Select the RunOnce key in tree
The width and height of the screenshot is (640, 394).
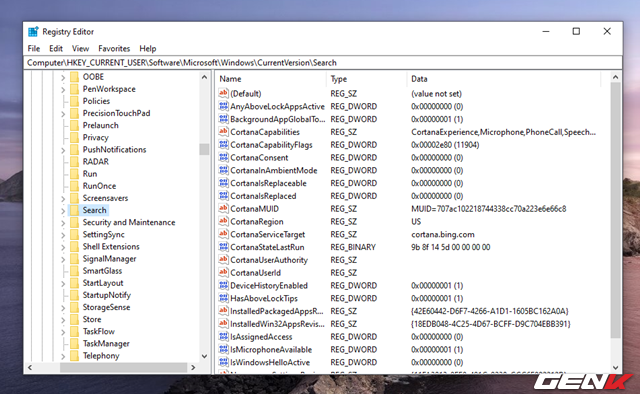99,186
